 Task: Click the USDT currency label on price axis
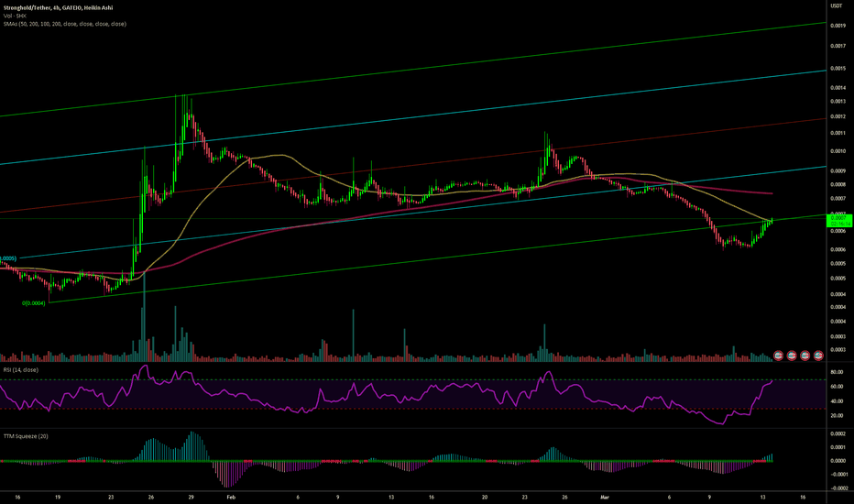[836, 5]
